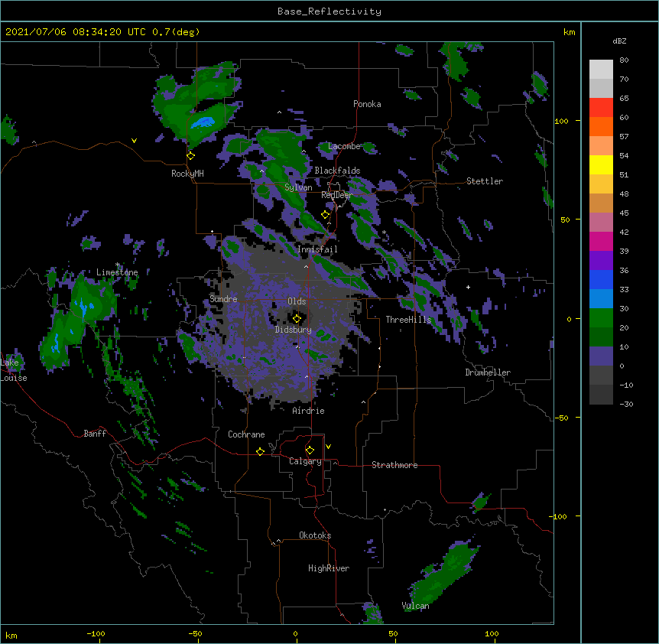The width and height of the screenshot is (659, 644).
Task: Click the radar site diamond between Olds and Didsbury
Action: [297, 319]
